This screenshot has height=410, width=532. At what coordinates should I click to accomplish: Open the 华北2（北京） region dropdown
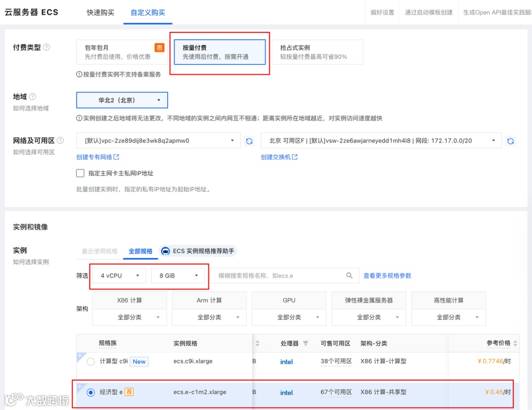(122, 100)
